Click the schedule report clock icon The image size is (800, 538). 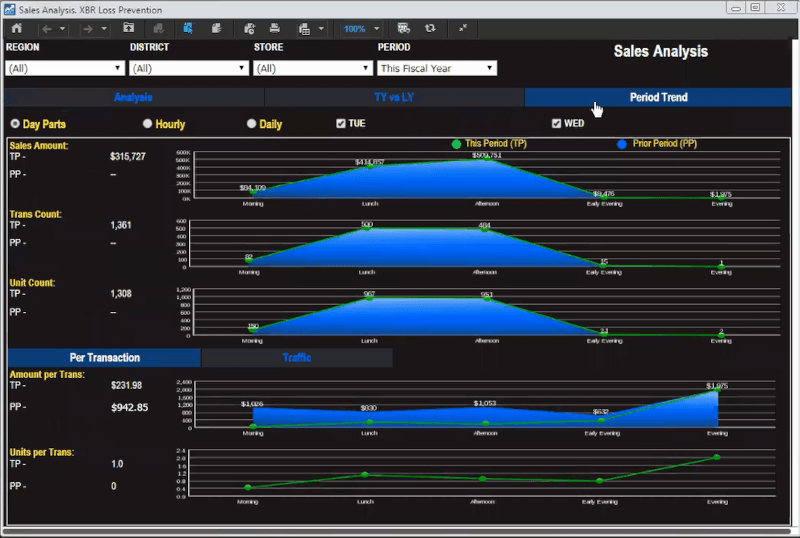pyautogui.click(x=249, y=29)
